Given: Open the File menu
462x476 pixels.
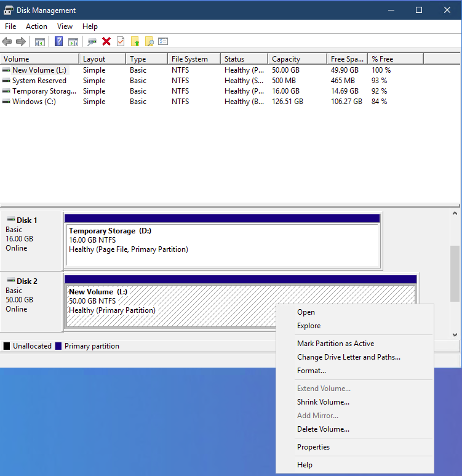Looking at the screenshot, I should point(10,26).
